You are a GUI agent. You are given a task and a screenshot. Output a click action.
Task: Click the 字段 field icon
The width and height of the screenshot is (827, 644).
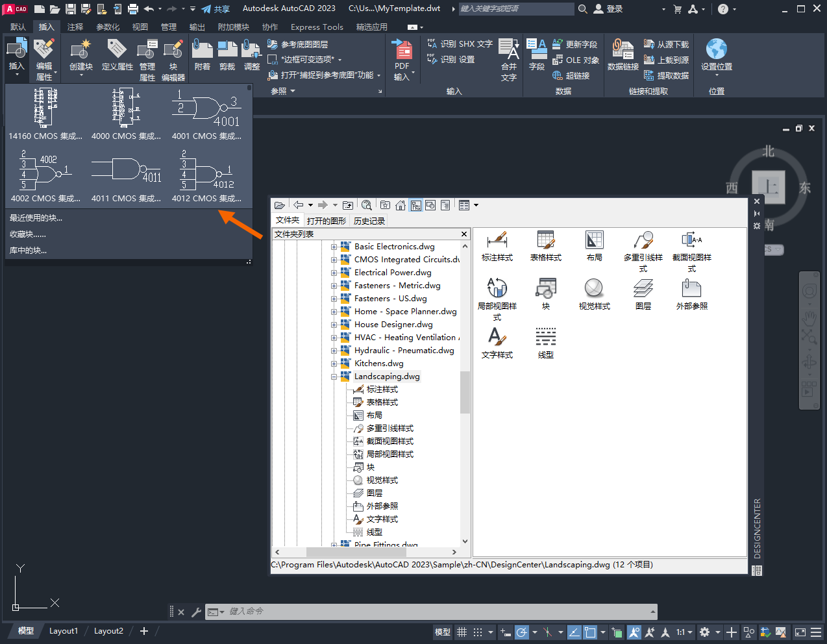(x=536, y=49)
